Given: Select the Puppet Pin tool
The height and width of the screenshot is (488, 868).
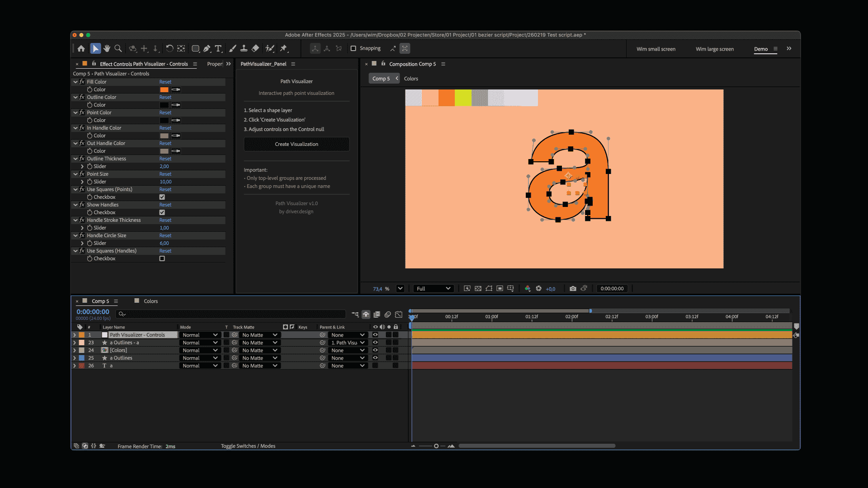Looking at the screenshot, I should 283,48.
